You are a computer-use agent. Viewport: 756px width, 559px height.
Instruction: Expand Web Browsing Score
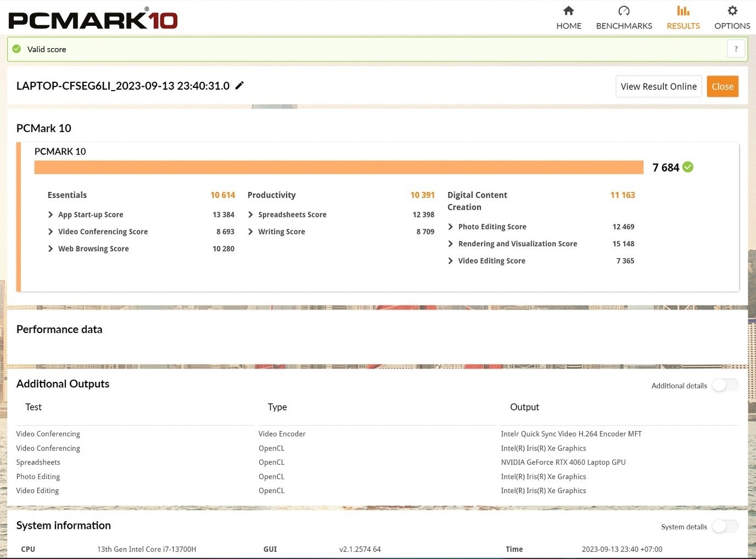51,249
